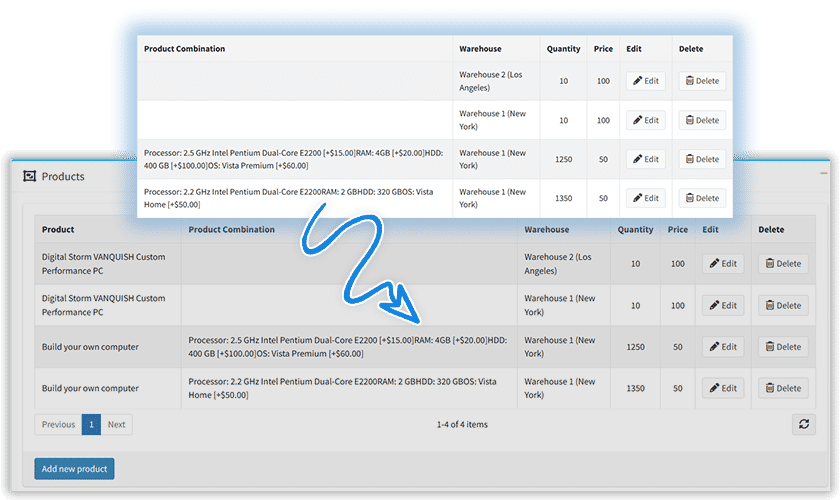Click Product Combination header in the Products panel
Screen dimensions: 840x500
tap(231, 229)
